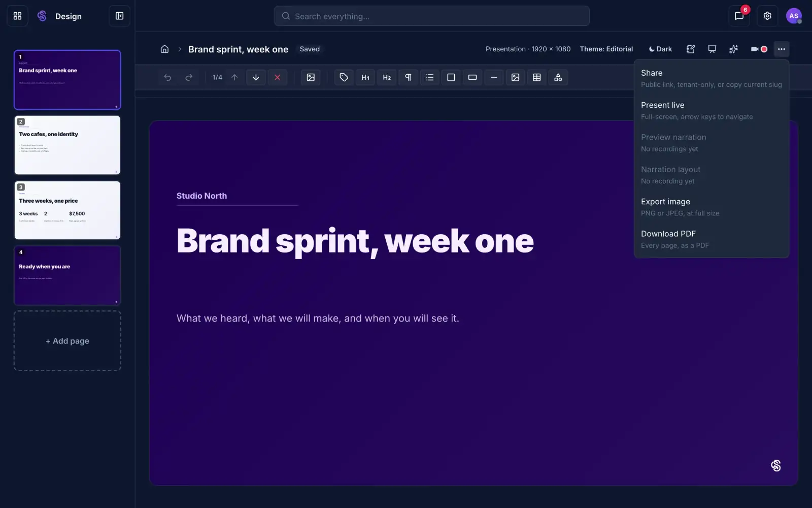
Task: Insert a tag label element
Action: click(x=344, y=77)
